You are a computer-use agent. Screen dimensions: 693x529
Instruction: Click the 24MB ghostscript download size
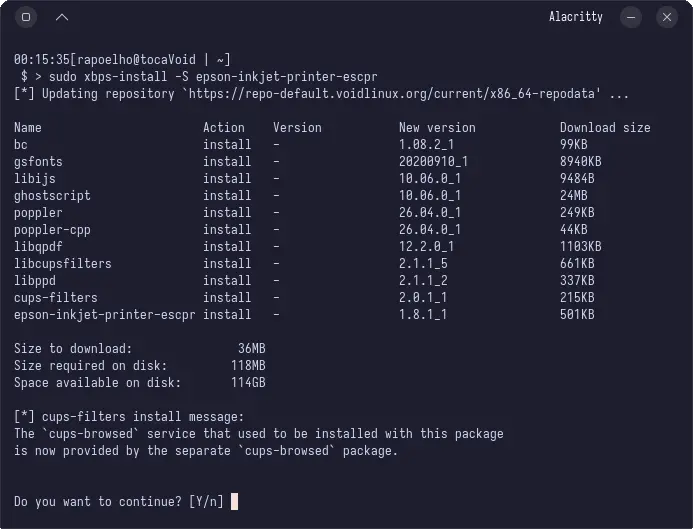click(574, 195)
